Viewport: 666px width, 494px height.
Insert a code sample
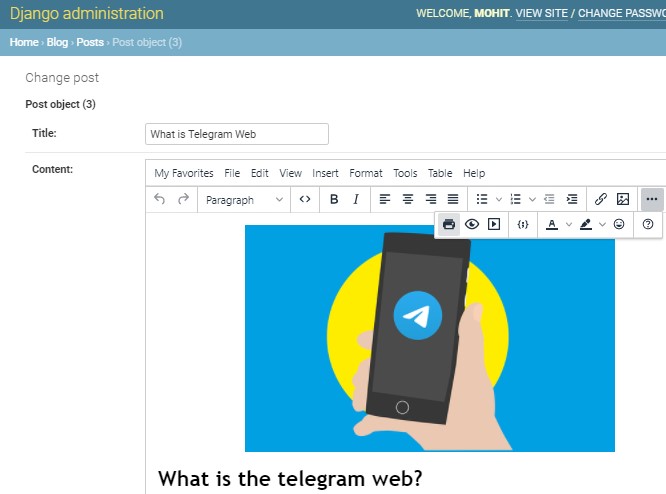[x=523, y=224]
